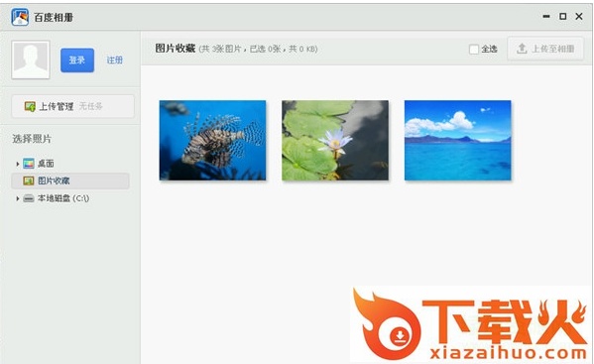
Task: Select 图片收藏 in the sidebar tree
Action: [70, 181]
